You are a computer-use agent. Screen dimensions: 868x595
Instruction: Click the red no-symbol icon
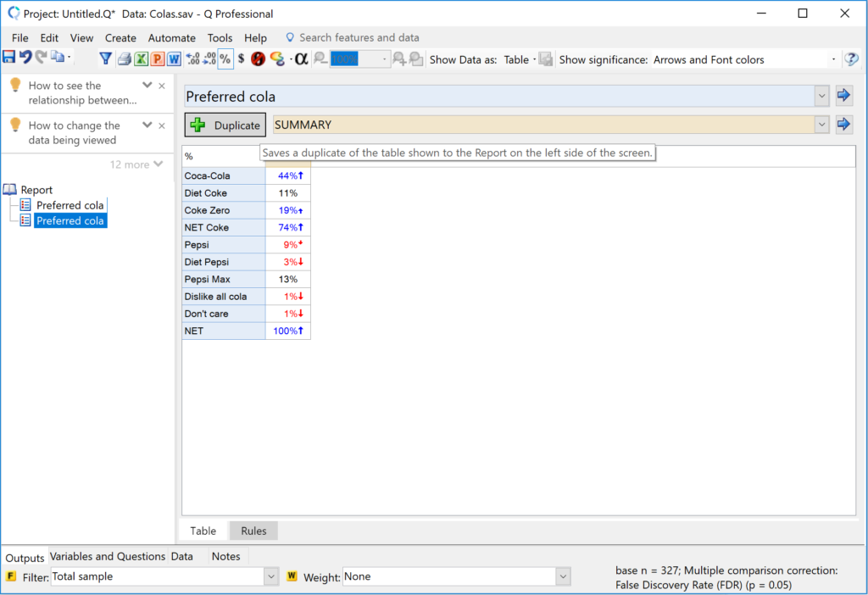258,58
